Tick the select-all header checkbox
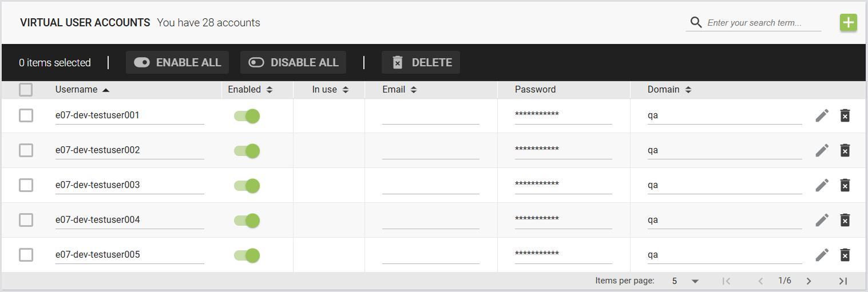This screenshot has height=292, width=868. [x=26, y=90]
